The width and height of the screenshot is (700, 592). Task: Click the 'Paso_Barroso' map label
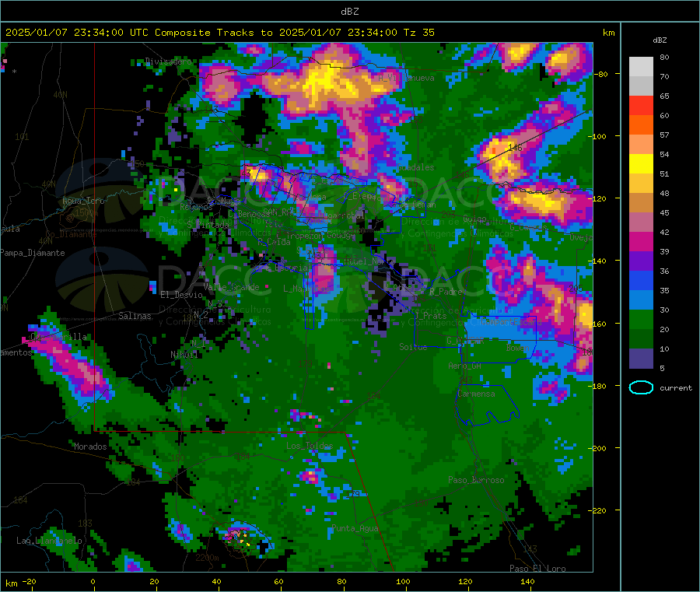(476, 480)
